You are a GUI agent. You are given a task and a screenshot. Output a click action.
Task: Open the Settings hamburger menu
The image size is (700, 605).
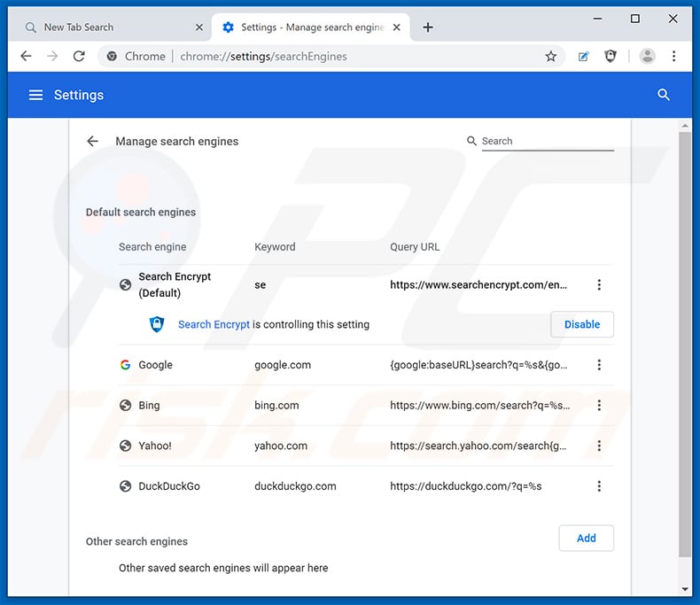point(35,95)
